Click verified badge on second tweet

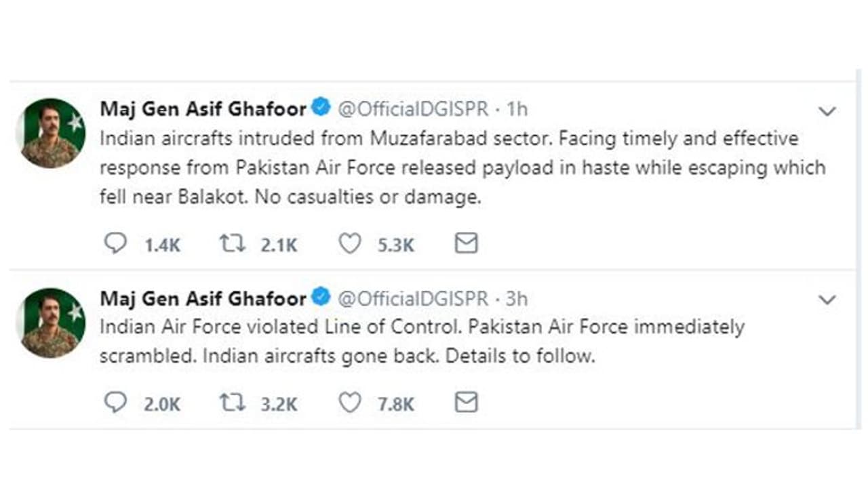pyautogui.click(x=321, y=297)
